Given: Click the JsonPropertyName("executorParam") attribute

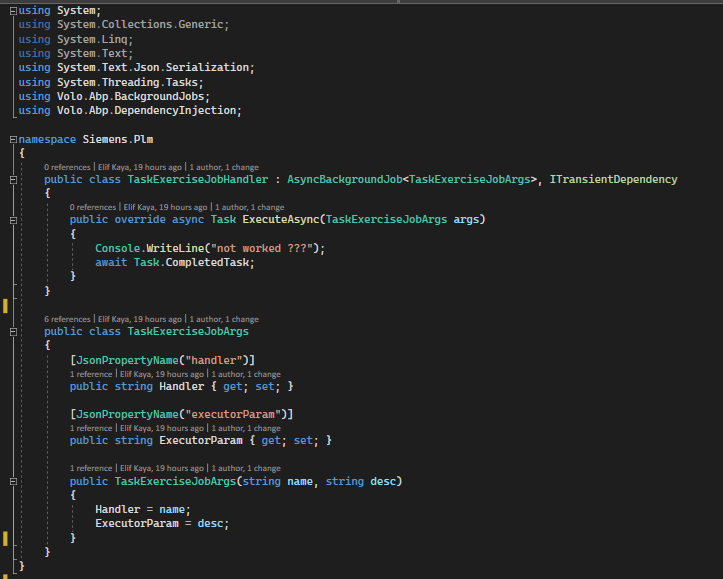Looking at the screenshot, I should pyautogui.click(x=180, y=414).
